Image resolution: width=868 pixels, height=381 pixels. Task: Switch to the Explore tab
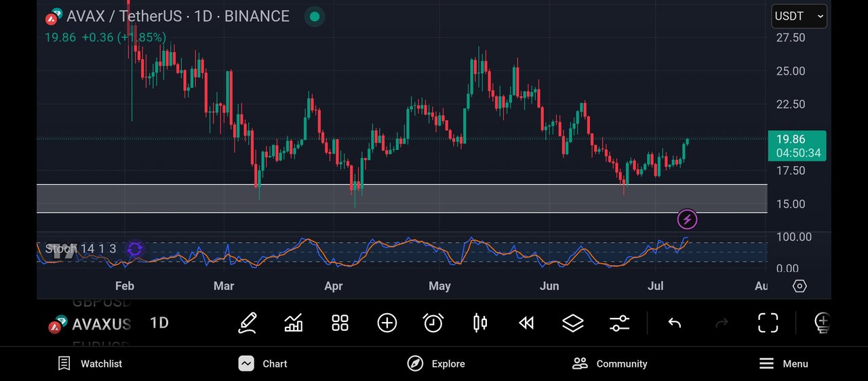coord(436,364)
